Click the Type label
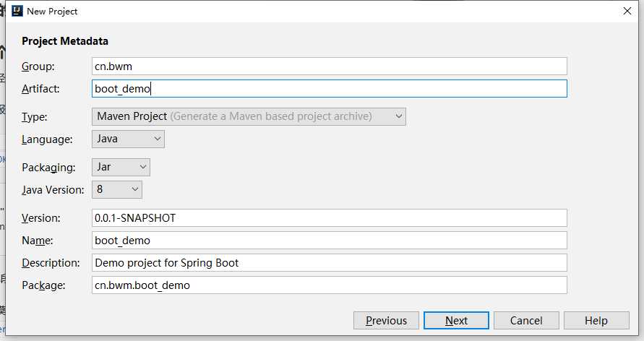 [x=35, y=117]
